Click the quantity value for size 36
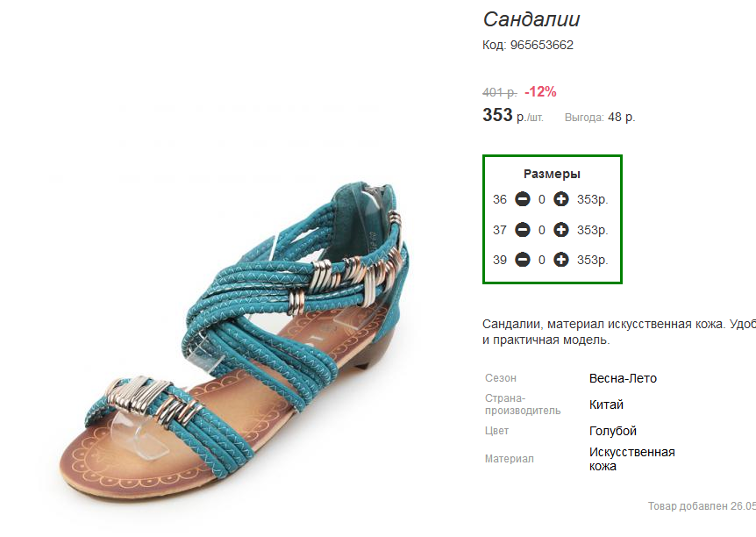Viewport: 756px width, 537px height. coord(541,199)
